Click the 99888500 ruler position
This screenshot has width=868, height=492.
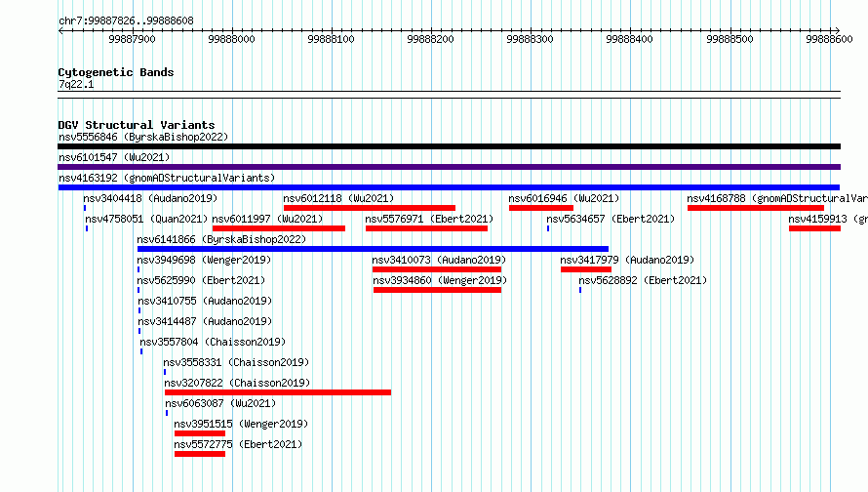pyautogui.click(x=730, y=39)
